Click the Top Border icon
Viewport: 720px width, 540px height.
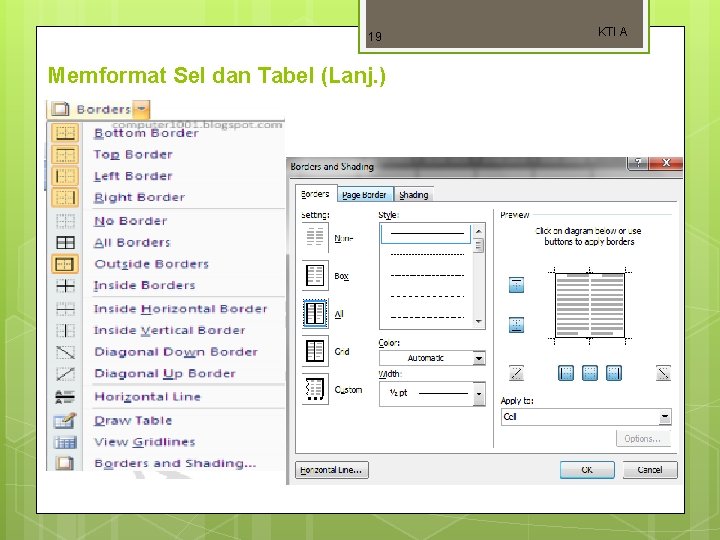pos(65,154)
